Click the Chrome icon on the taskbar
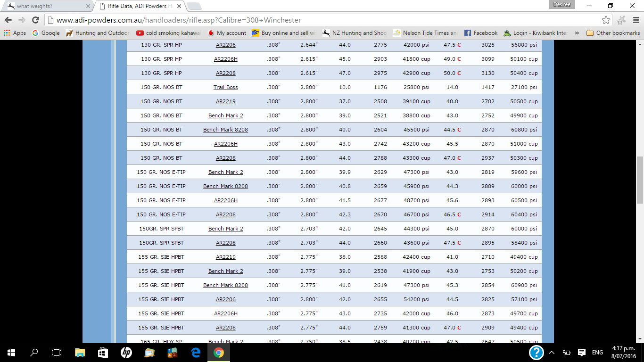Screen dimensions: 644x362 [218, 353]
